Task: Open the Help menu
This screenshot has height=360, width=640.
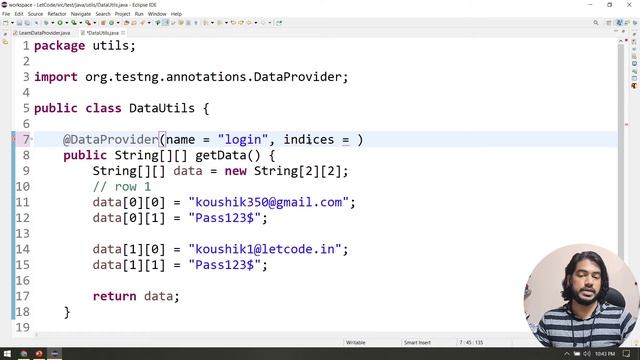Action: pyautogui.click(x=176, y=14)
